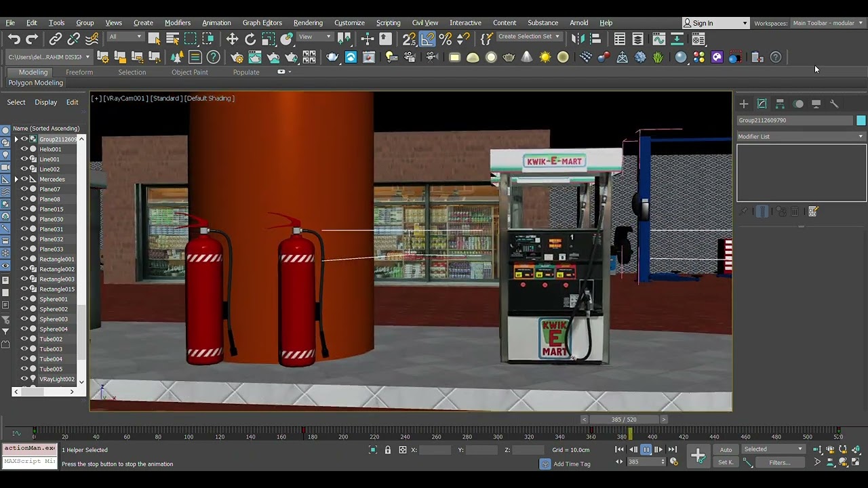Open the Modifiers menu
The height and width of the screenshot is (488, 868).
[178, 22]
